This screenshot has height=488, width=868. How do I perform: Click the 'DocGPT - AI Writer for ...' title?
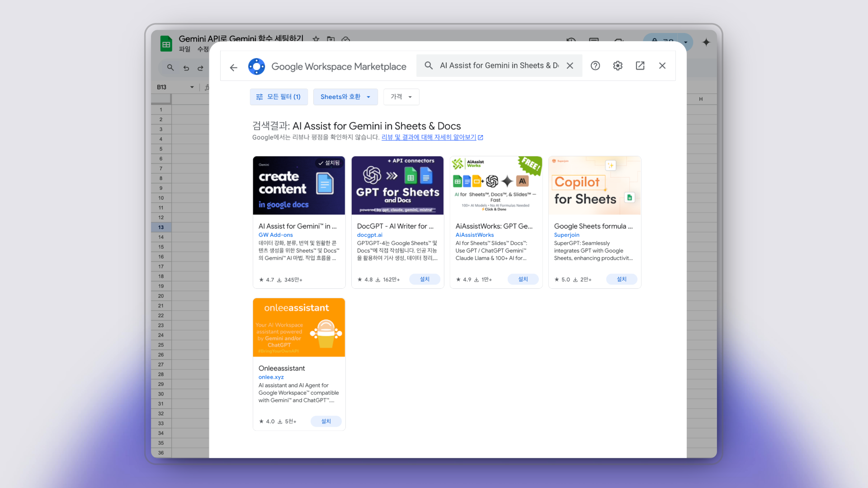[x=395, y=226]
